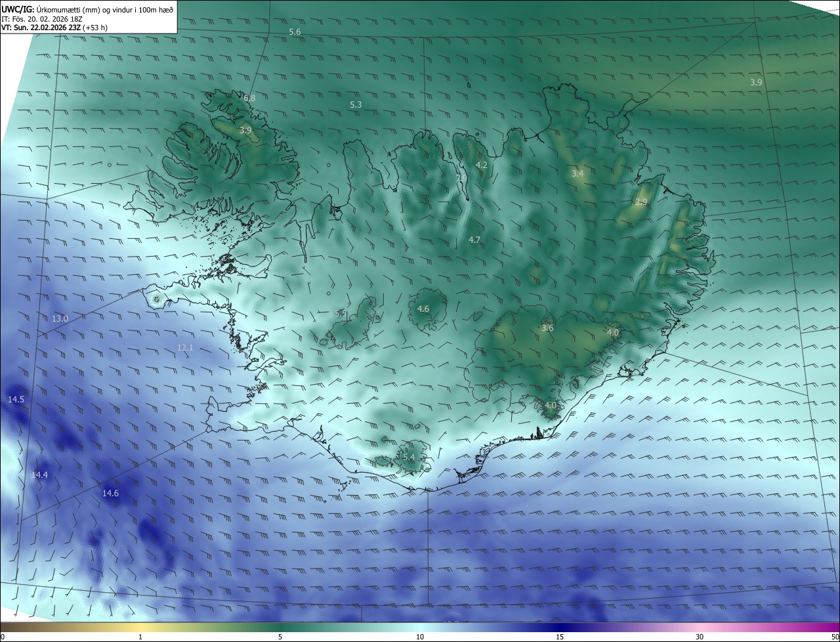Click the 5.5 value on Langjökull glacier
840x642 pixels.
[x=341, y=313]
